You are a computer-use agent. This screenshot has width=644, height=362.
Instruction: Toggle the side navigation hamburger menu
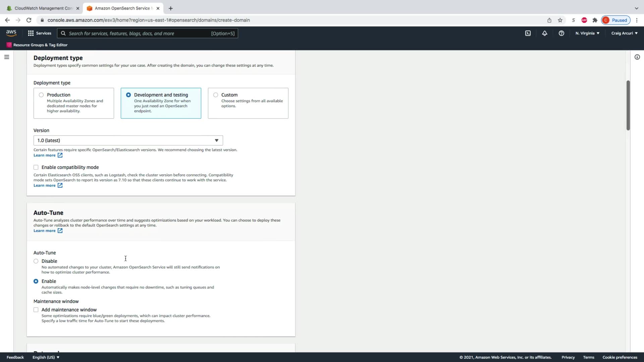coord(6,57)
